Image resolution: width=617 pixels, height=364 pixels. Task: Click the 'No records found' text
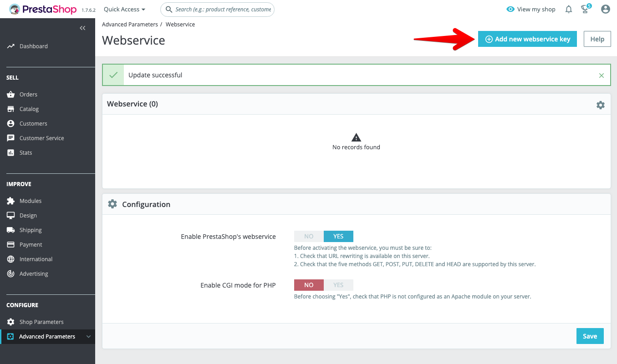[x=356, y=147]
